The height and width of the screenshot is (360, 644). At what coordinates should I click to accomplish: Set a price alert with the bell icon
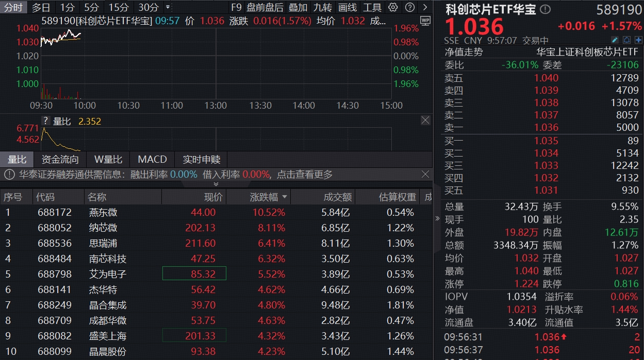(x=626, y=40)
